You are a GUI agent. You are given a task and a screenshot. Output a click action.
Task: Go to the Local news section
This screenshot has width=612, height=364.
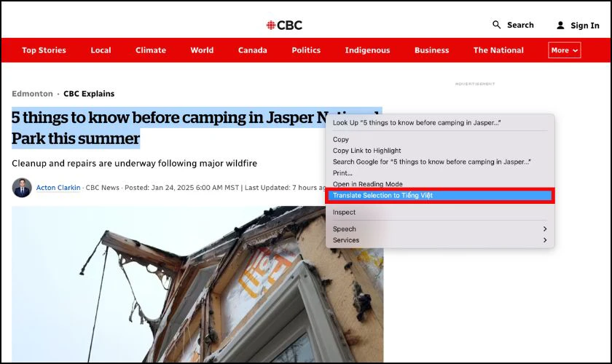[x=101, y=50]
